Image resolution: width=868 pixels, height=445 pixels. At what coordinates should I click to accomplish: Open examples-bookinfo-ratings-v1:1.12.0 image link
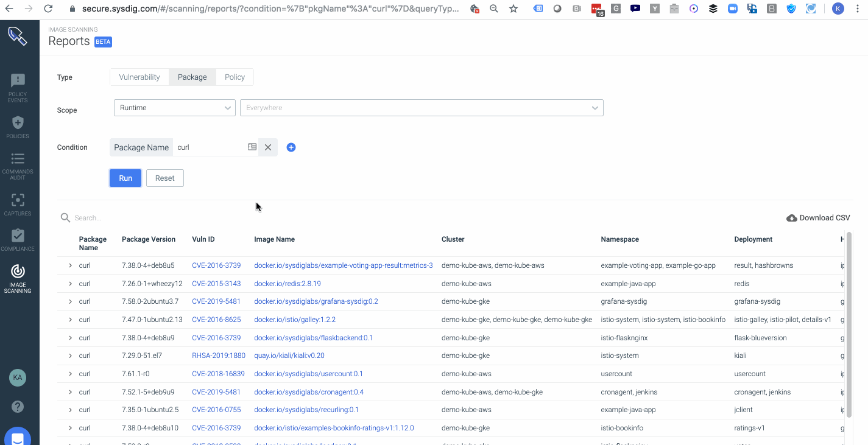pos(334,428)
